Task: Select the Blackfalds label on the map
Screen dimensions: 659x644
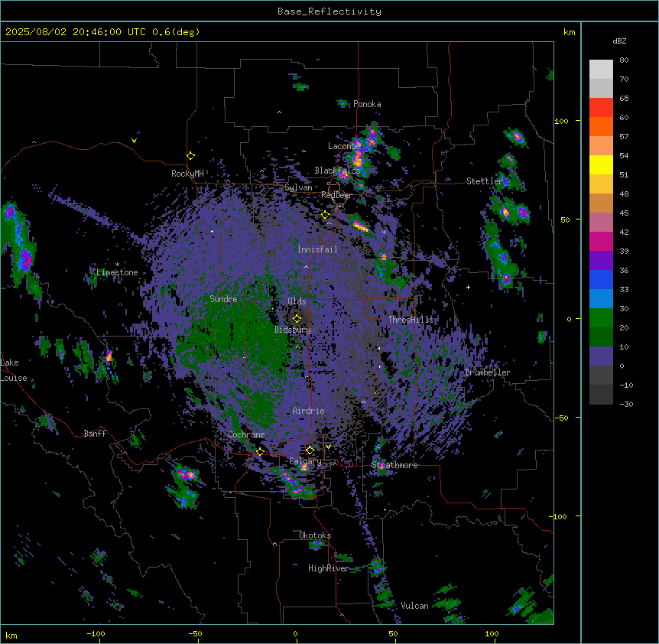Action: tap(337, 171)
